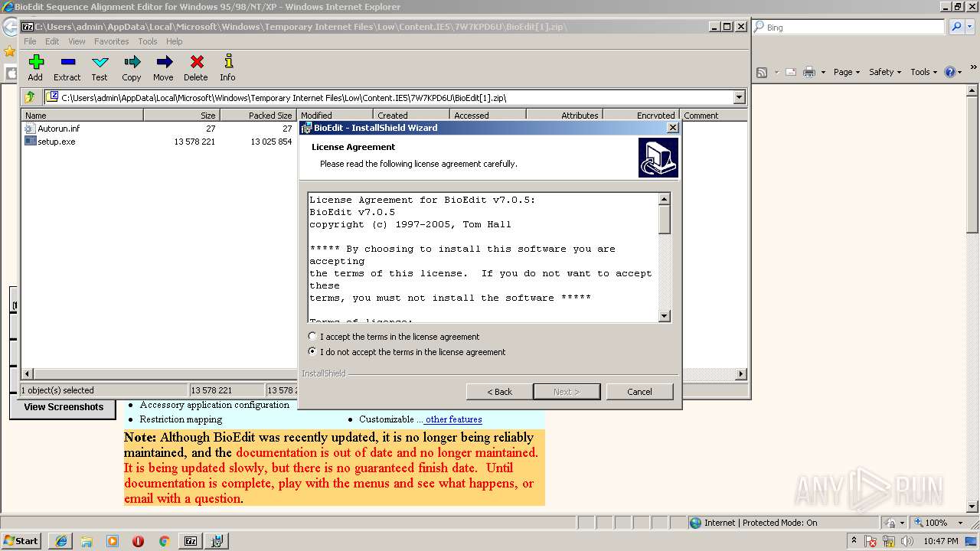Open the 7-Zip Help menu

pyautogui.click(x=175, y=41)
